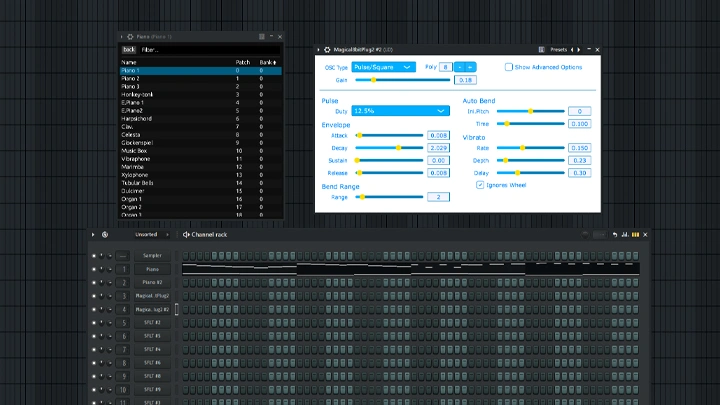Open the OSC Type Pulse/Square dropdown
The image size is (720, 405).
(x=383, y=67)
